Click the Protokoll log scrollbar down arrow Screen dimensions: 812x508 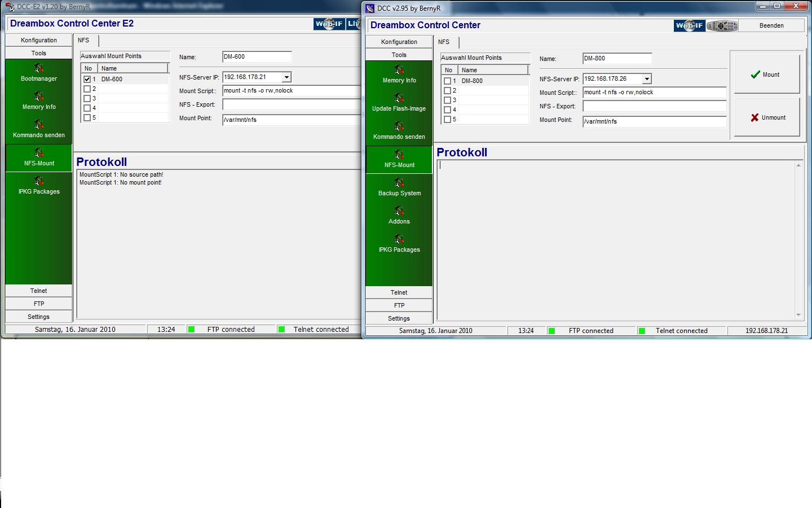click(798, 315)
